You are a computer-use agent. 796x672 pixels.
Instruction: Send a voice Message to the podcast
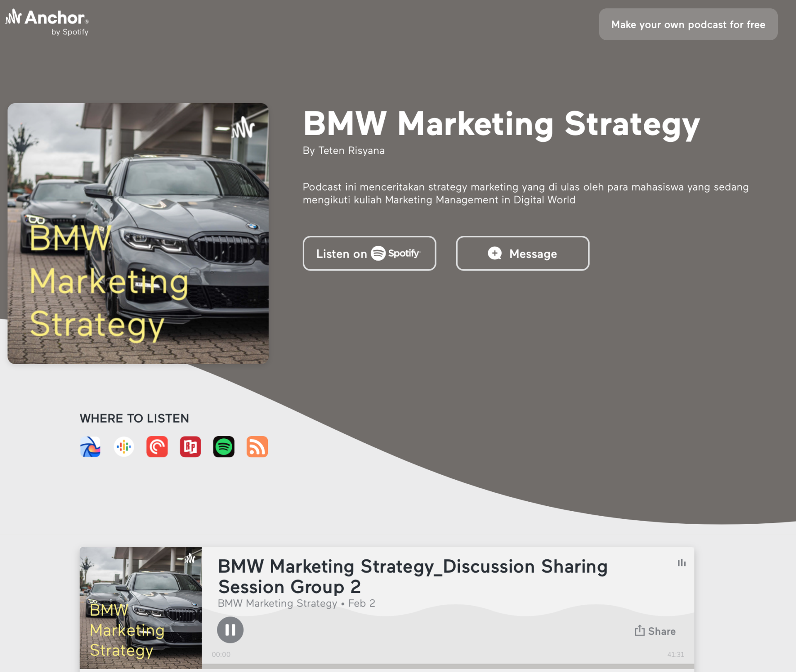pos(522,254)
